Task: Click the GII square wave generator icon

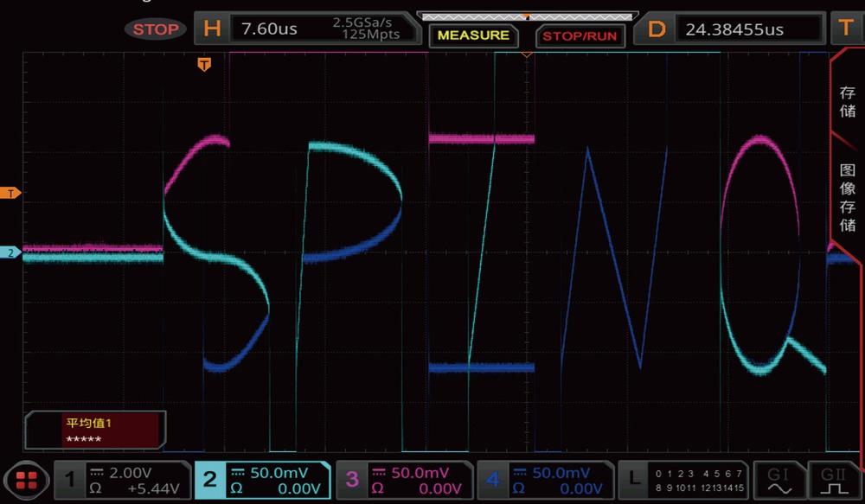Action: (x=833, y=480)
